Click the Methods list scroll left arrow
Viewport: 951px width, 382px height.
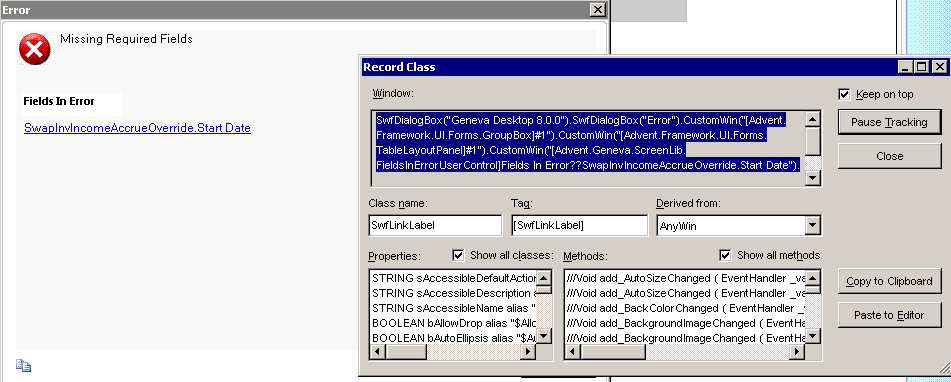pyautogui.click(x=573, y=352)
